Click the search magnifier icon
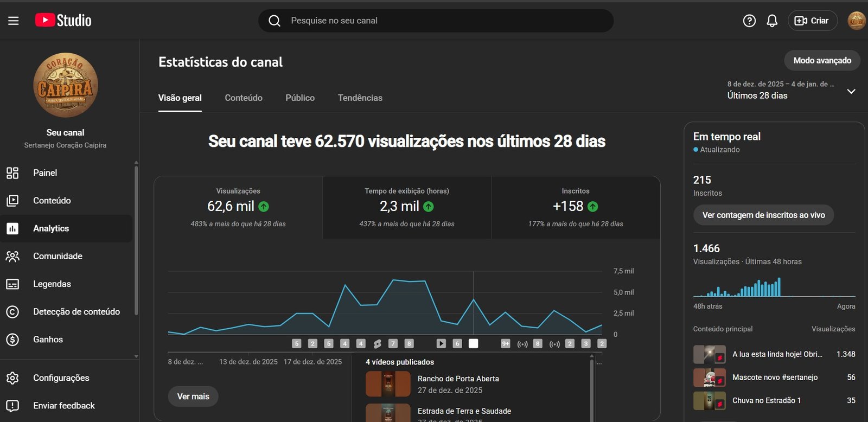The image size is (868, 422). [x=275, y=21]
